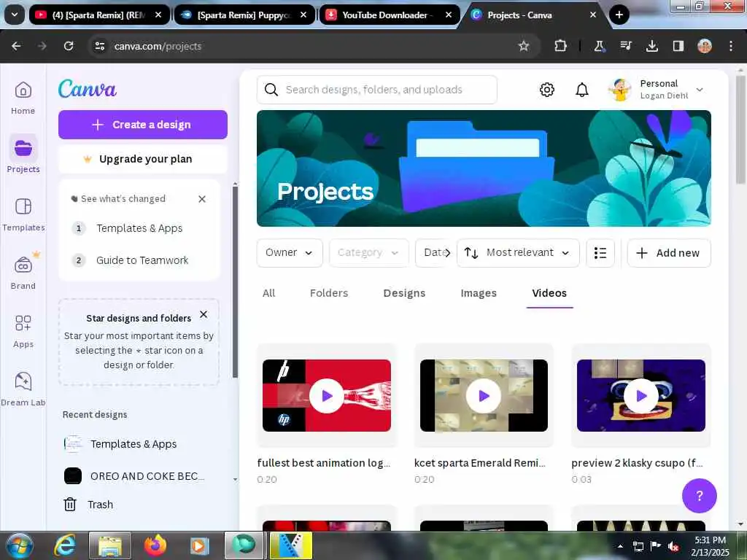Play the kcet sparta Emerald Remix video
747x560 pixels.
click(484, 396)
